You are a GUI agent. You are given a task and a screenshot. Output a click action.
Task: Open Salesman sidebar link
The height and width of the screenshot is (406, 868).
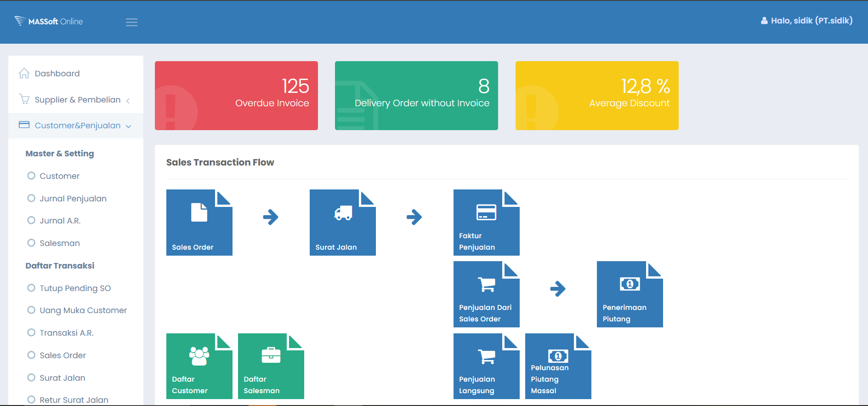60,243
